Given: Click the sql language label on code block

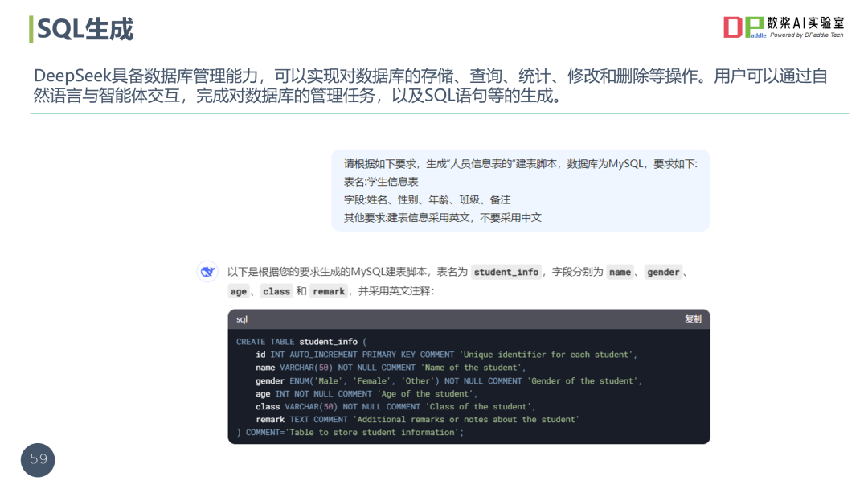Looking at the screenshot, I should (242, 319).
